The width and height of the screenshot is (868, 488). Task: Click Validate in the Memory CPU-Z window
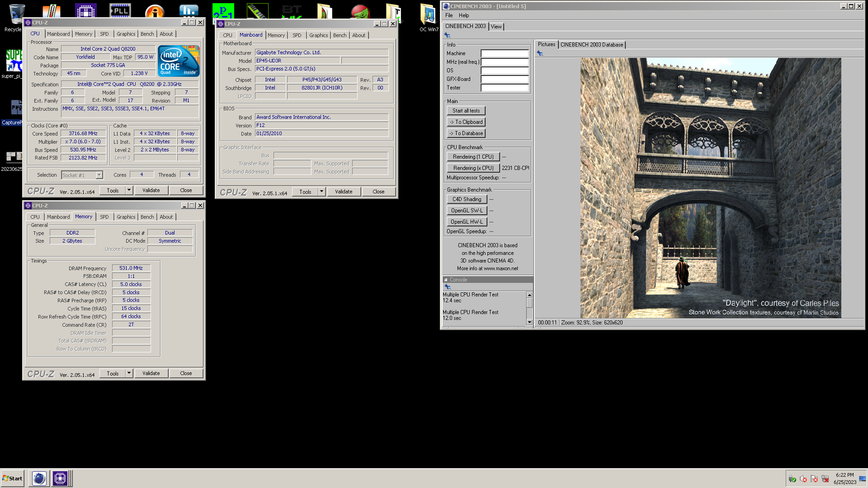click(x=151, y=373)
